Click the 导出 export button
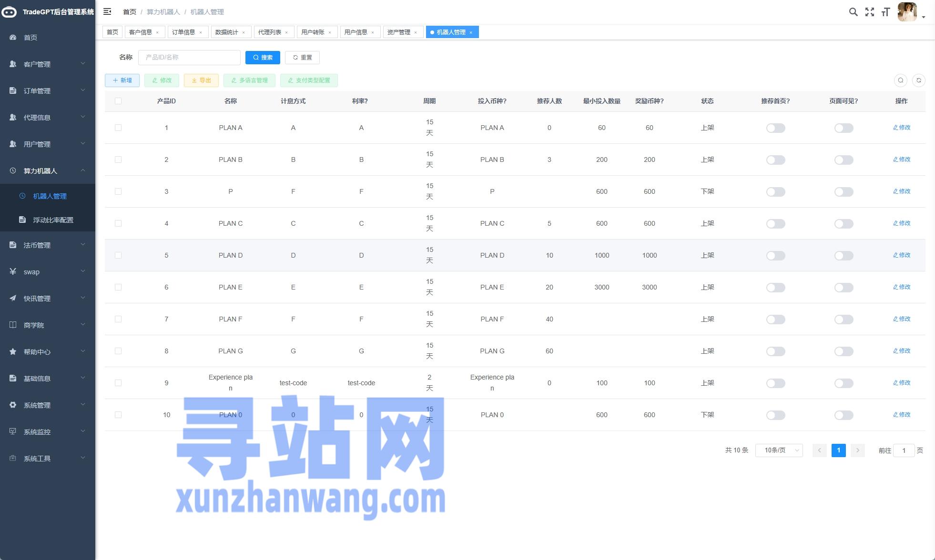Image resolution: width=935 pixels, height=560 pixels. [x=201, y=80]
